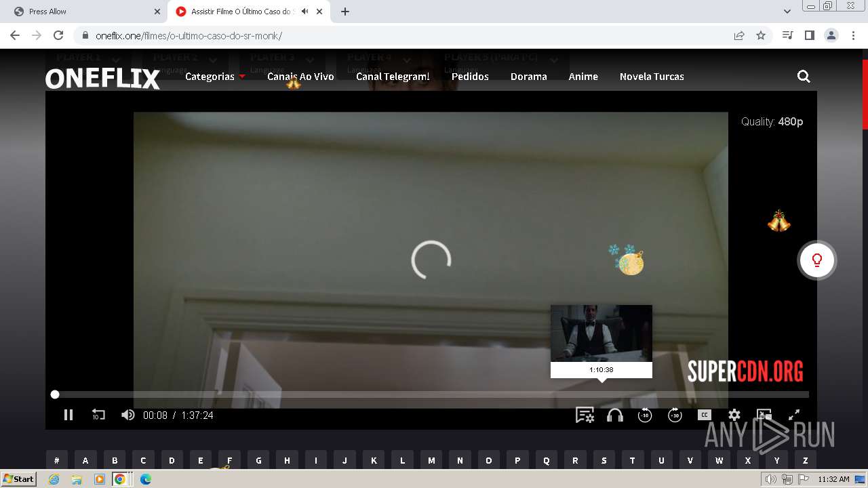
Task: Toggle CC closed captions
Action: point(705,415)
